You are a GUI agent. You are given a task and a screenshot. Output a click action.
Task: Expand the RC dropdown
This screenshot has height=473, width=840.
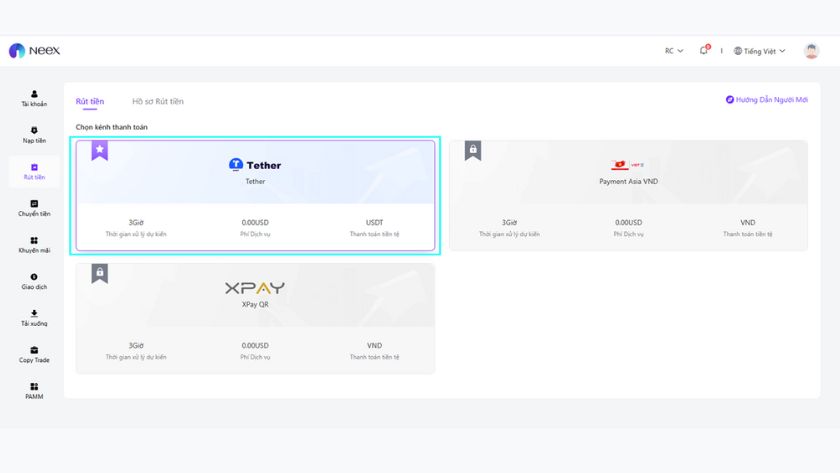(674, 51)
